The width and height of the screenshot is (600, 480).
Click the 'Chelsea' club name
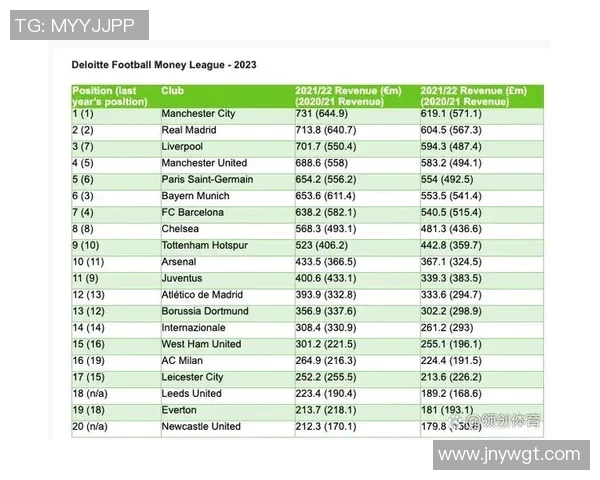point(180,229)
